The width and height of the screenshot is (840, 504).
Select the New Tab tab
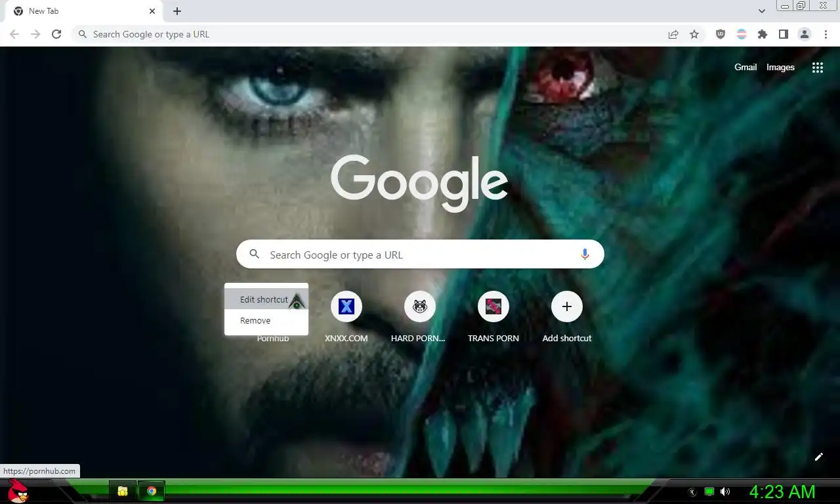tap(83, 11)
